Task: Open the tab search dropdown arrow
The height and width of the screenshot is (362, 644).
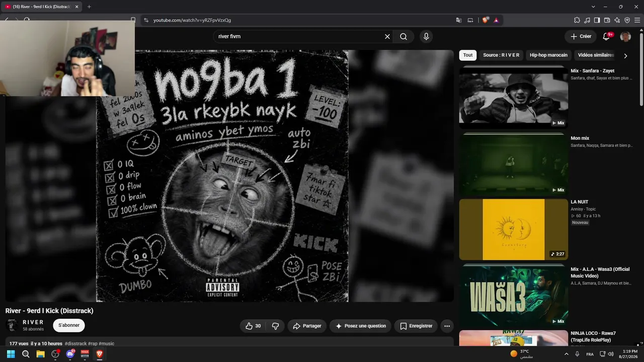Action: (593, 7)
